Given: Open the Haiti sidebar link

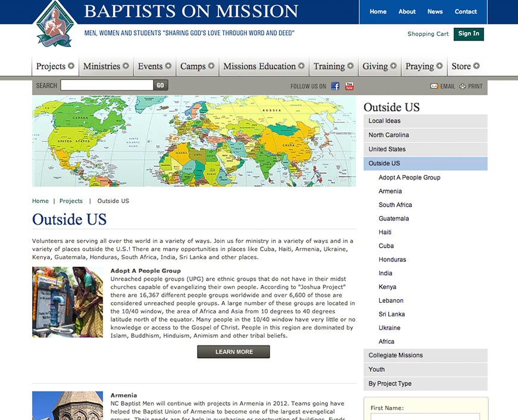Looking at the screenshot, I should click(385, 232).
